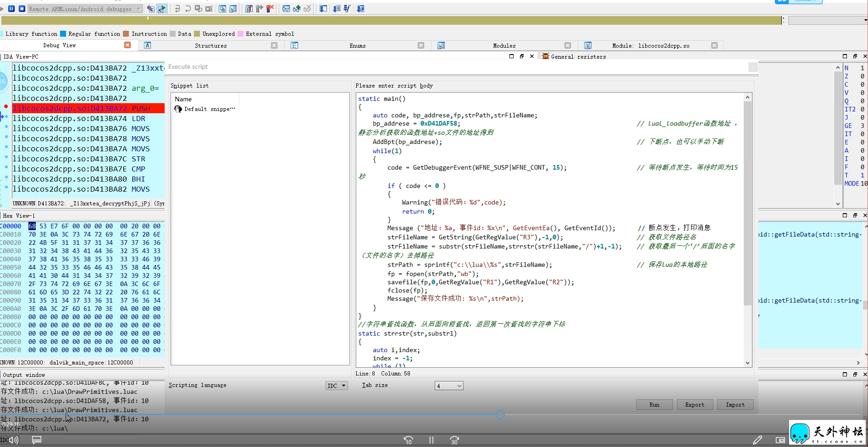Viewport: 868px width, 447px height.
Task: Click the registers panel scroll-down arrow
Action: click(x=838, y=204)
